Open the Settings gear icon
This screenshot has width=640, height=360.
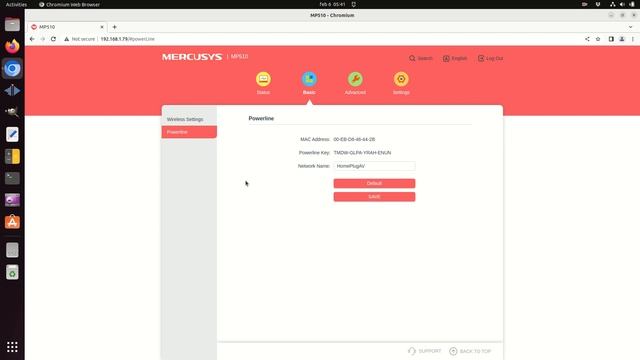[x=401, y=79]
